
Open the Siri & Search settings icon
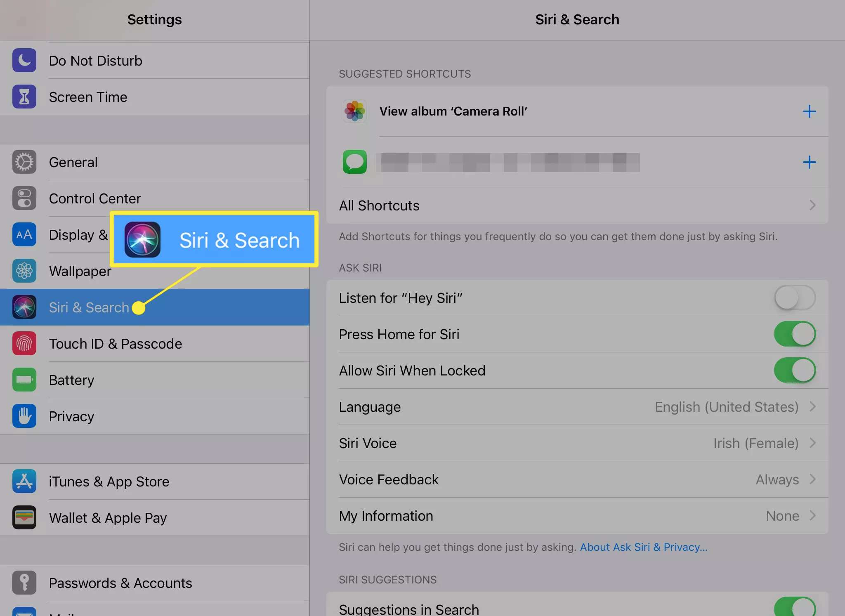coord(24,307)
